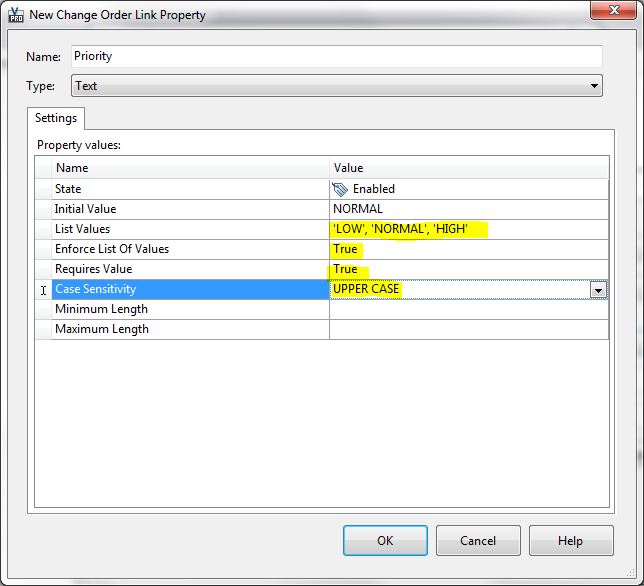Image resolution: width=644 pixels, height=586 pixels.
Task: Click the Name column header
Action: point(190,168)
